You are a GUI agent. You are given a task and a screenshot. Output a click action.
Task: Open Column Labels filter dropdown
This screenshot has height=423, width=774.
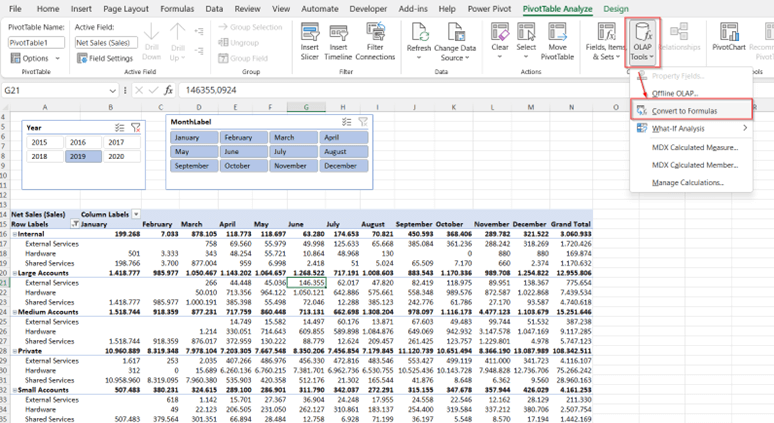pyautogui.click(x=136, y=214)
